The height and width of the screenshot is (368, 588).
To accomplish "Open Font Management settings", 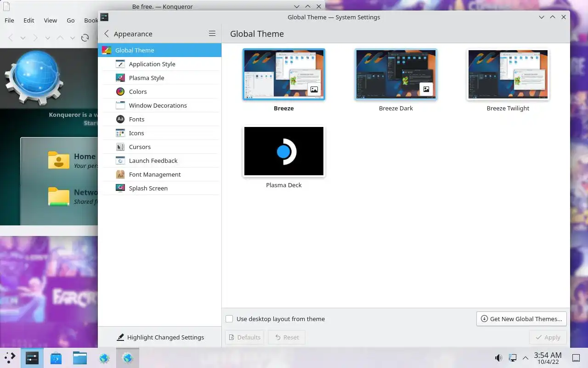I will 159,174.
